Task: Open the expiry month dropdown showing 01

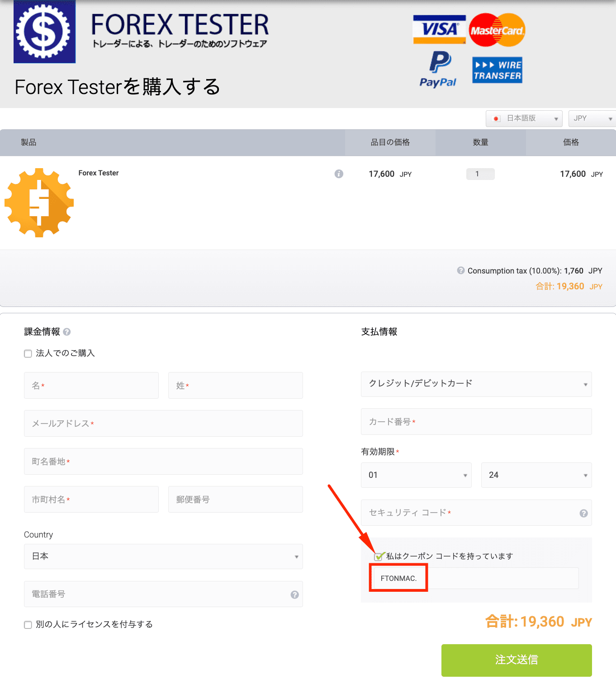Action: (416, 475)
